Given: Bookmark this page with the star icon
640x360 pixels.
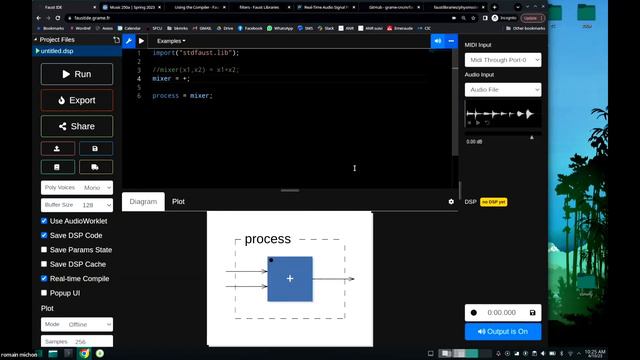Looking at the screenshot, I should [x=473, y=18].
